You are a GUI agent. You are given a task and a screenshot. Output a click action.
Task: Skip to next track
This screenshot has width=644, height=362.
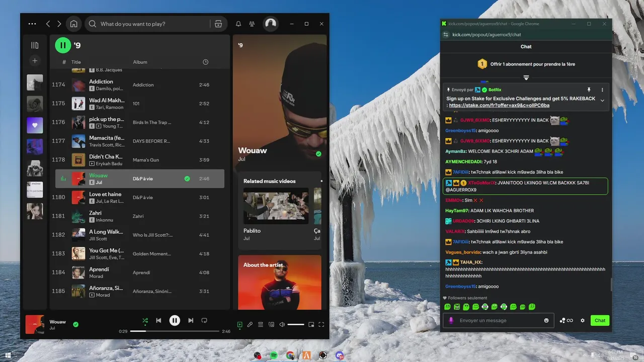click(x=191, y=320)
